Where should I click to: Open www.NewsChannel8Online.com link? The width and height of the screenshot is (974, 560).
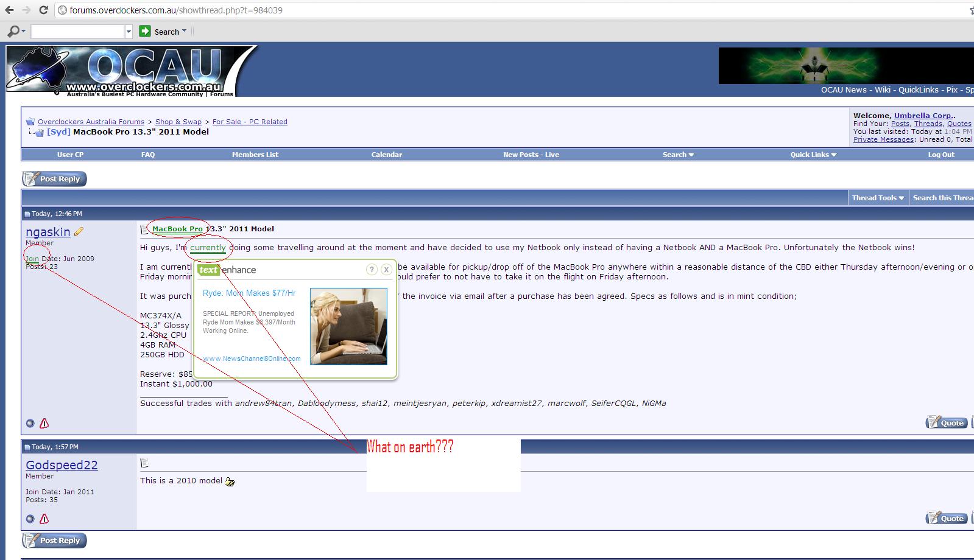click(252, 359)
